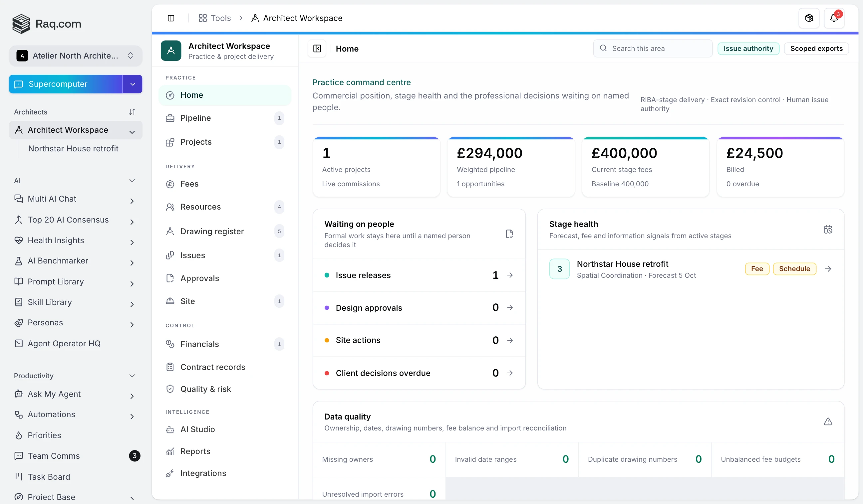The image size is (863, 504).
Task: Click the document icon in Waiting on people
Action: pyautogui.click(x=510, y=234)
